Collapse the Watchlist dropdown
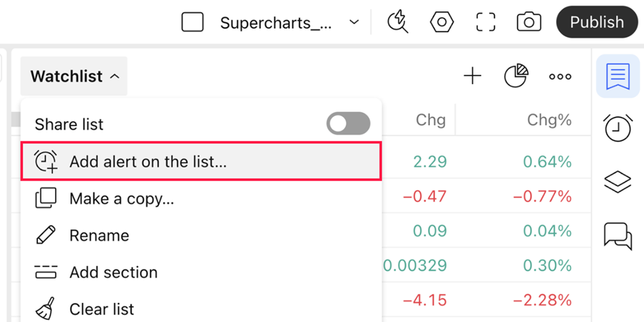644x322 pixels. (x=74, y=76)
